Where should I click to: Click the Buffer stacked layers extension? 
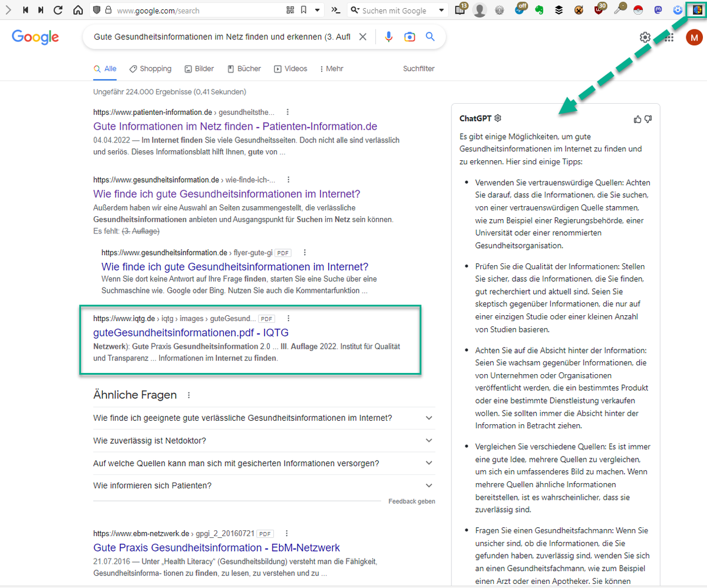[559, 10]
